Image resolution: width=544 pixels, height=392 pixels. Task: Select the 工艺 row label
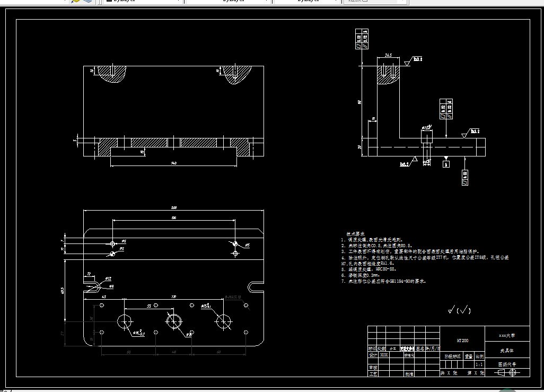point(373,373)
